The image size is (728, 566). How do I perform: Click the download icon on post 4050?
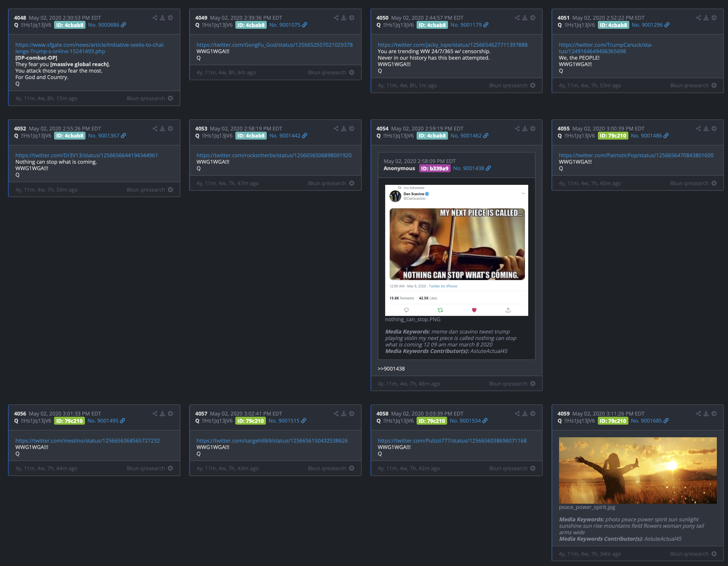point(525,18)
